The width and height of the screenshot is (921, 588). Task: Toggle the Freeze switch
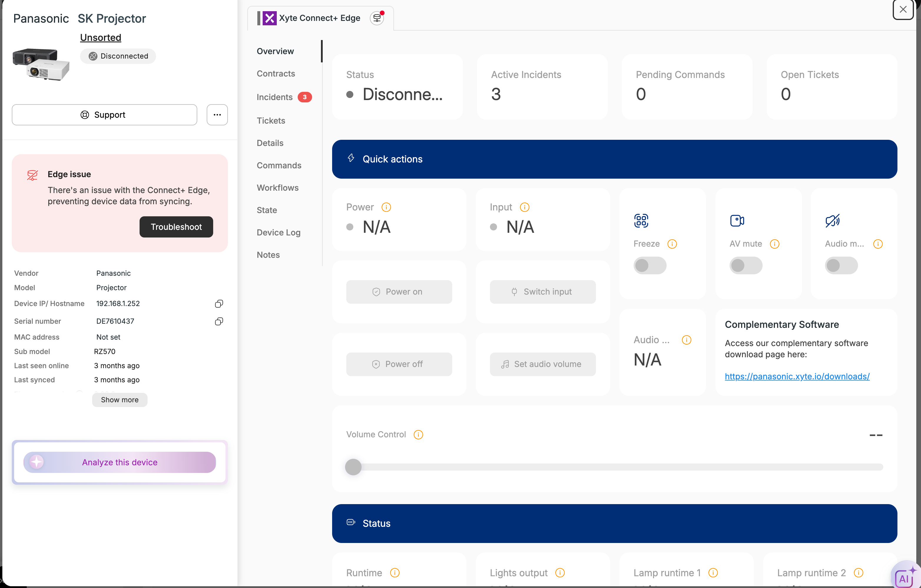point(650,265)
